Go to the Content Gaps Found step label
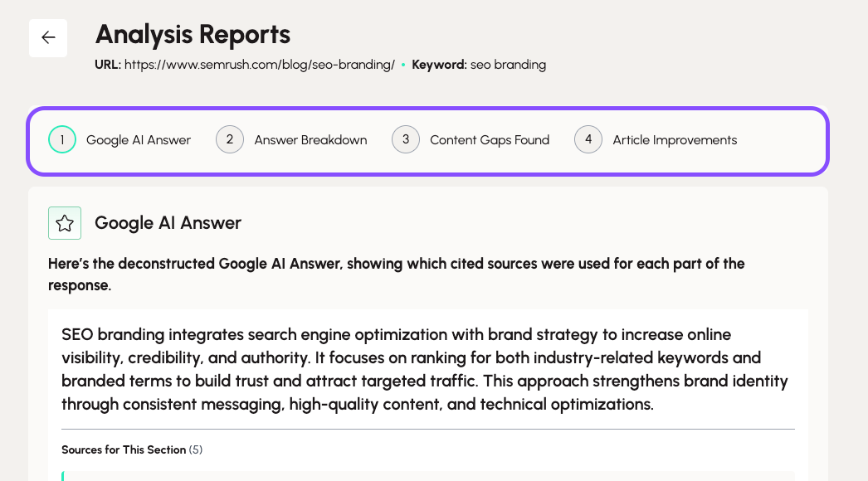 (x=490, y=140)
